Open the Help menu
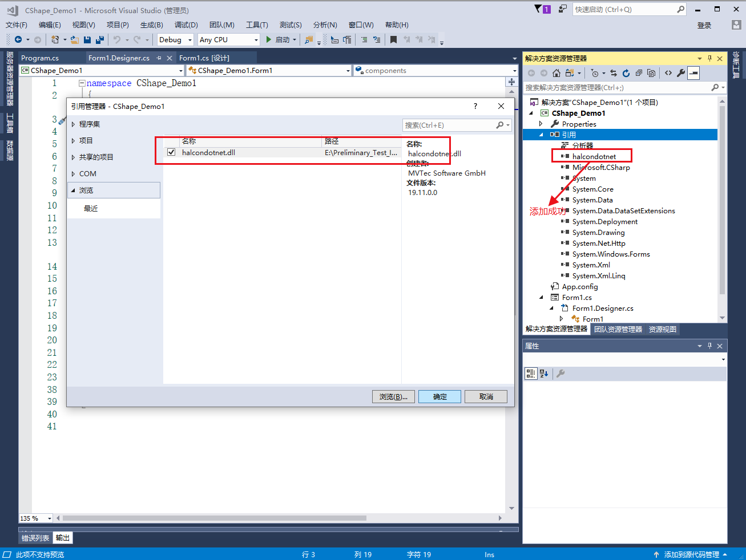 (397, 25)
